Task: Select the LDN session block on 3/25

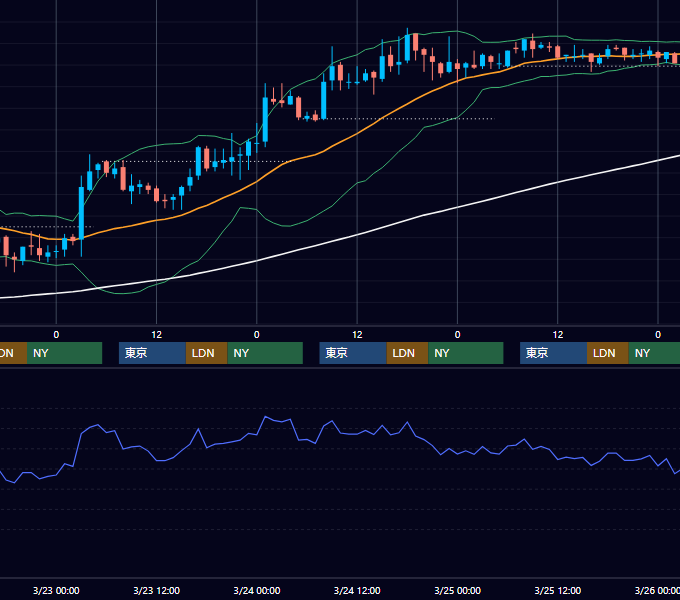Action: click(x=608, y=353)
